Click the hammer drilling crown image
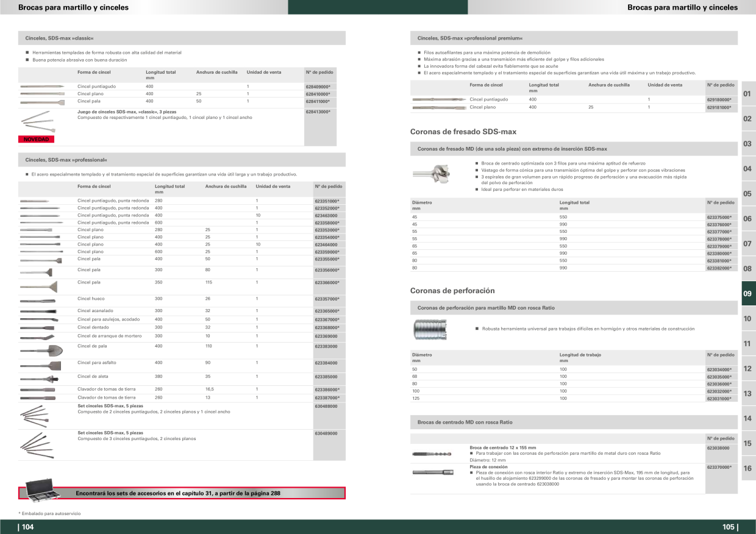This screenshot has height=534, width=756. point(429,330)
